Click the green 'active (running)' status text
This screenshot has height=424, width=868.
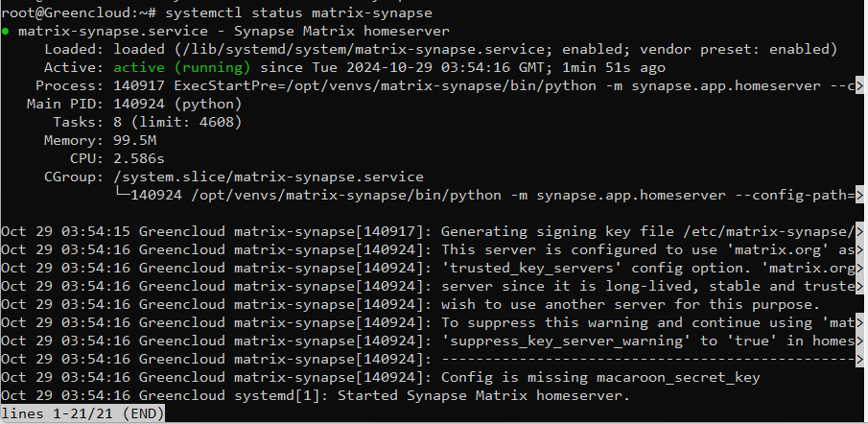click(x=182, y=68)
